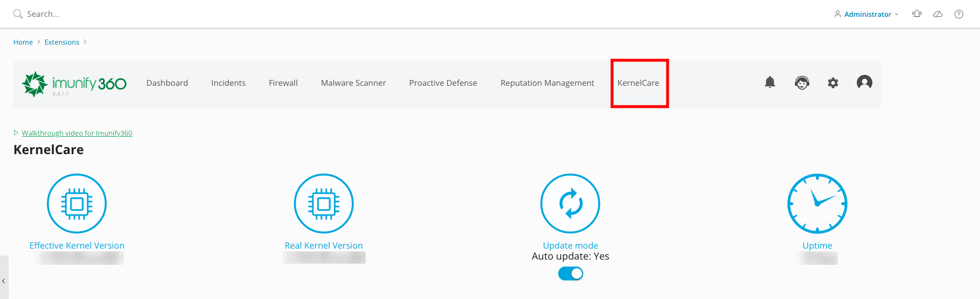Toggle the Auto update switch

[570, 274]
